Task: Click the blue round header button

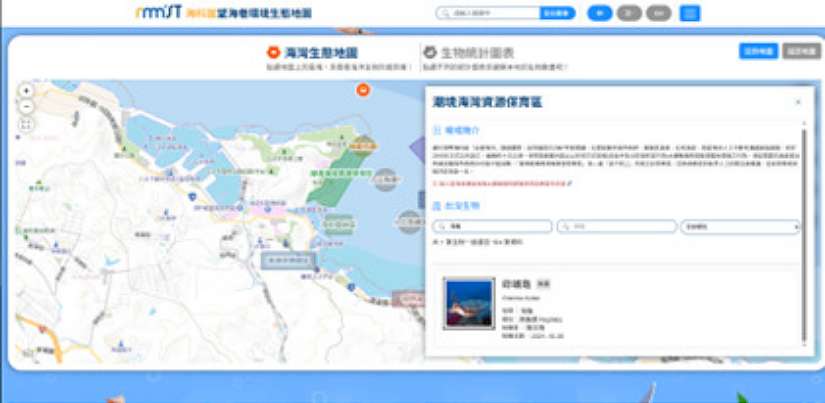Action: (x=599, y=13)
